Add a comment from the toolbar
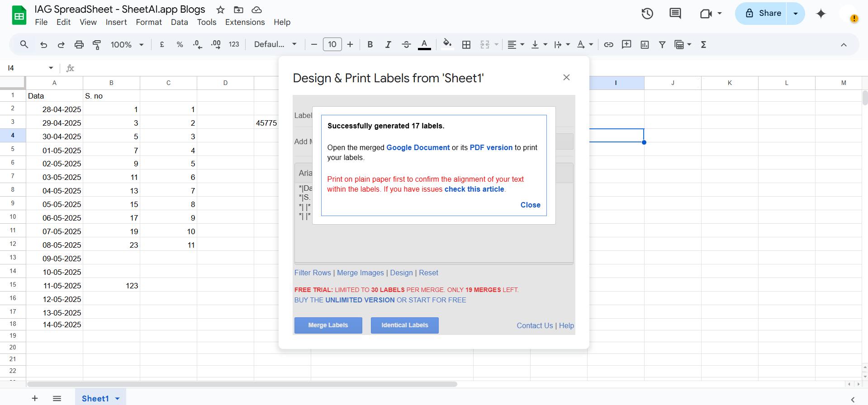The height and width of the screenshot is (405, 868). 626,44
